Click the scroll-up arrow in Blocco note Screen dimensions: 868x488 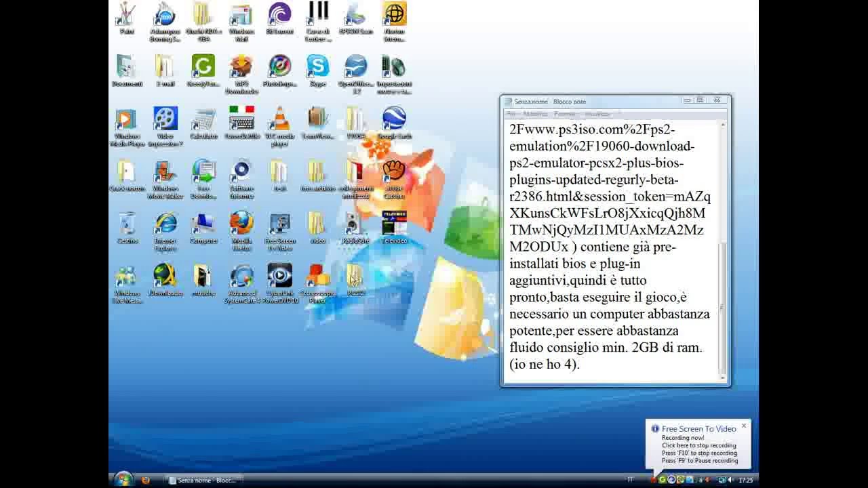pyautogui.click(x=723, y=125)
